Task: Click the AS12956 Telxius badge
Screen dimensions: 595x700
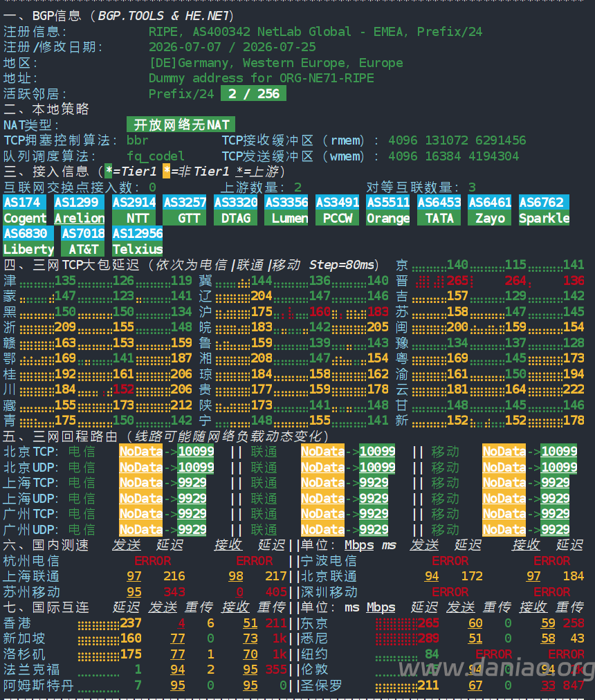Action: [x=138, y=241]
